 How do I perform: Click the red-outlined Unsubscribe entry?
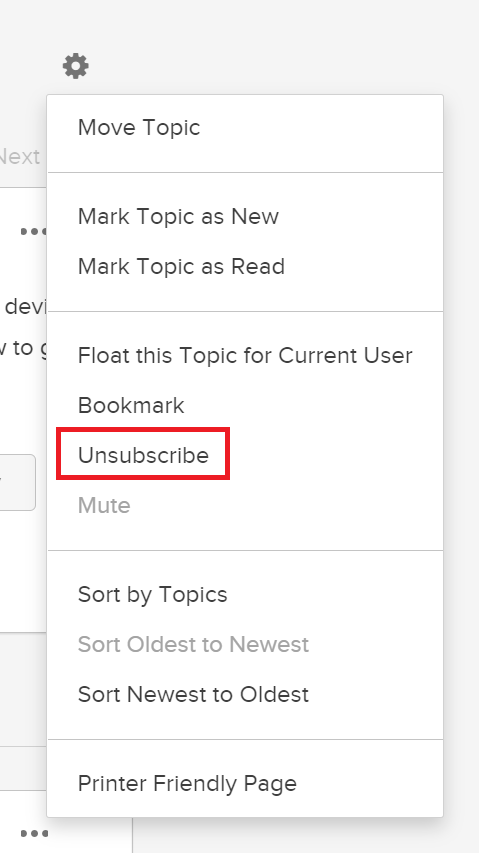pos(143,454)
